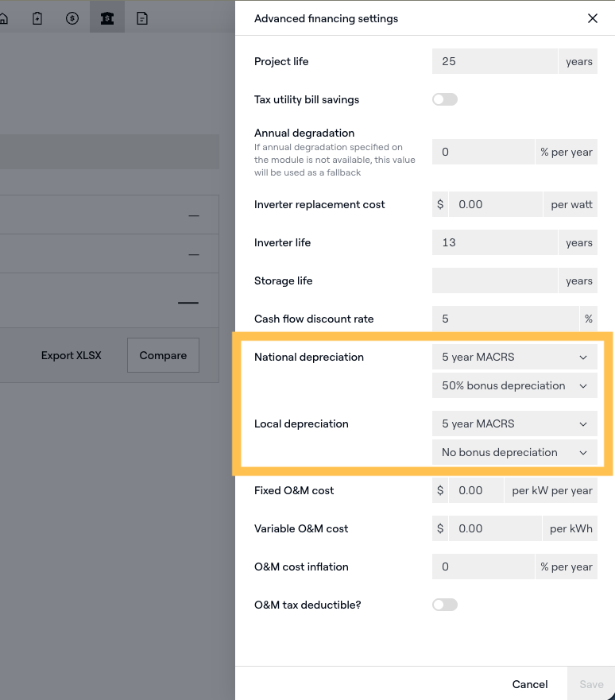The image size is (615, 700).
Task: Click the Save button
Action: tap(591, 684)
